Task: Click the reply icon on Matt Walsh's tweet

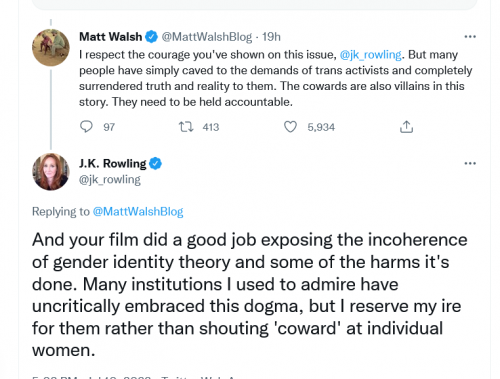Action: [x=86, y=127]
